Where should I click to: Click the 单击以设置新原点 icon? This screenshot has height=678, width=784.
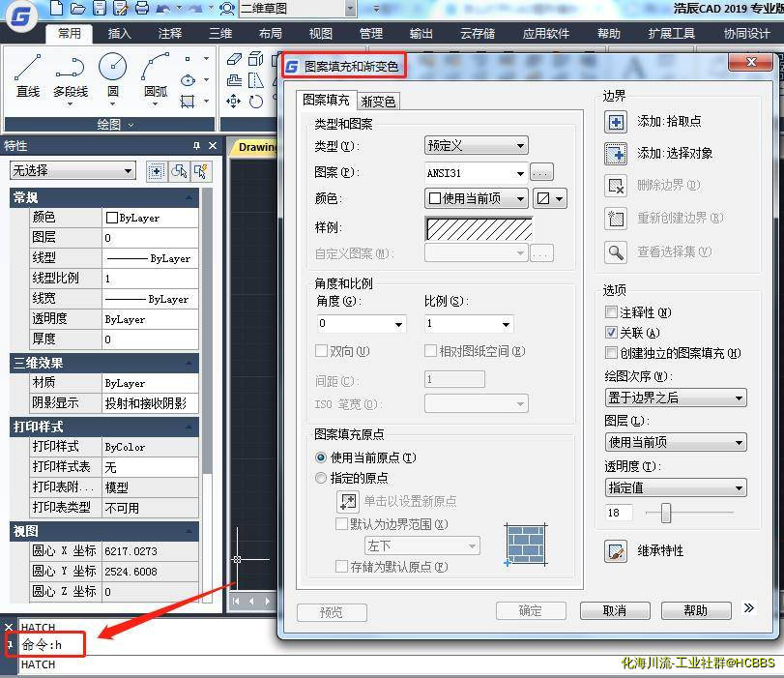348,501
